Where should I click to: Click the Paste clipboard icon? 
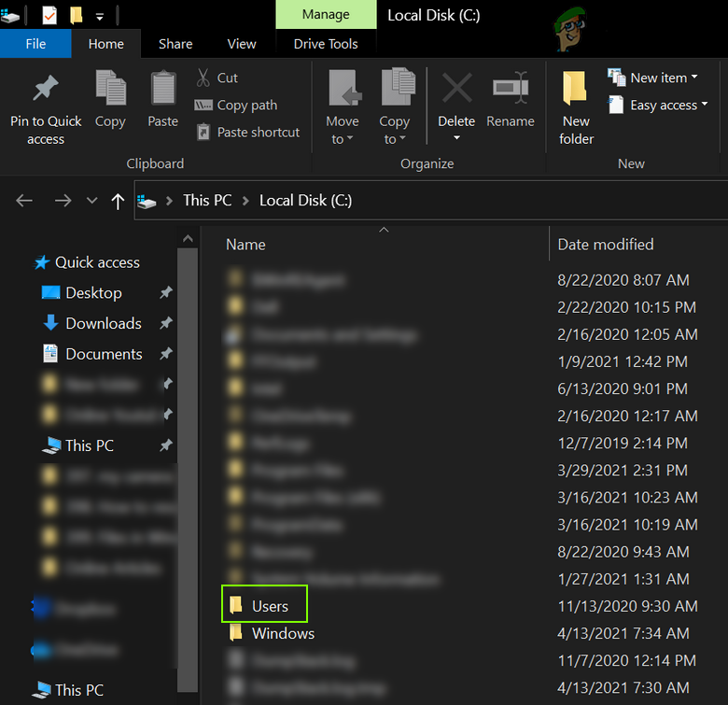[x=162, y=91]
